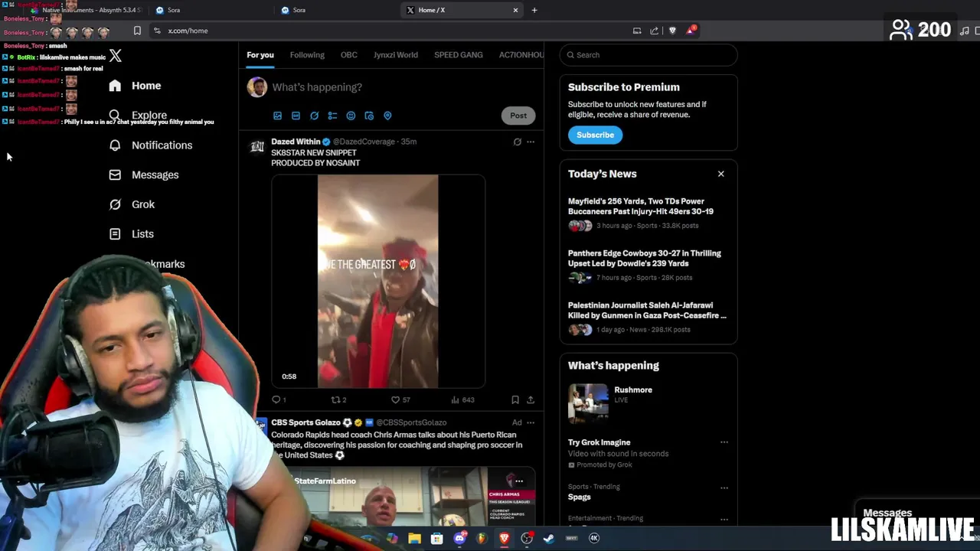Switch to the For you tab
Viewport: 980px width, 551px height.
260,55
